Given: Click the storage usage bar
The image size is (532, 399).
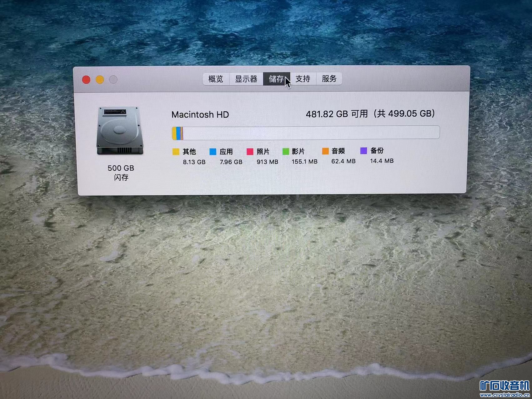Looking at the screenshot, I should [x=306, y=133].
